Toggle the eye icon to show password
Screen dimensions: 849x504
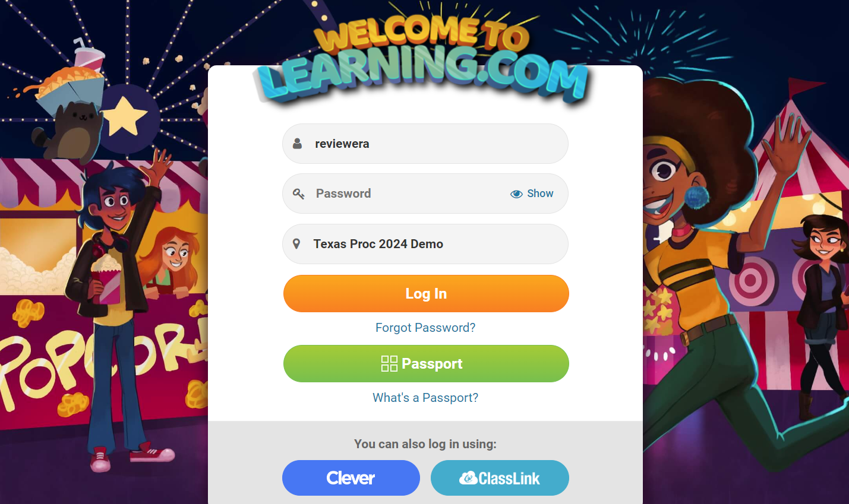point(516,194)
